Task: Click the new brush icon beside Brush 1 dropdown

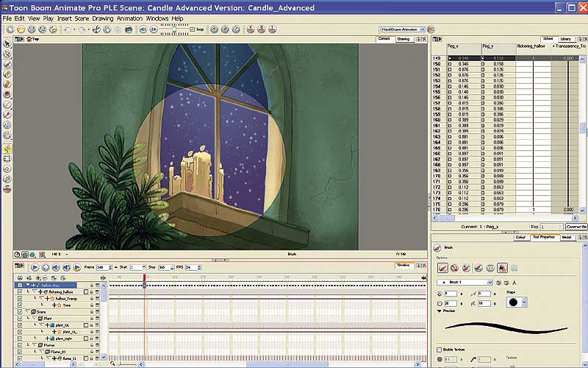Action: pyautogui.click(x=498, y=283)
